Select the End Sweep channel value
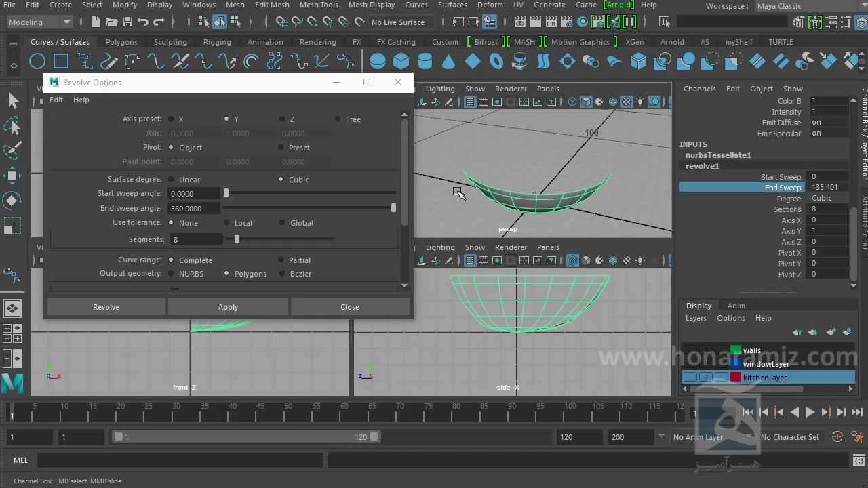The image size is (868, 488). point(828,188)
